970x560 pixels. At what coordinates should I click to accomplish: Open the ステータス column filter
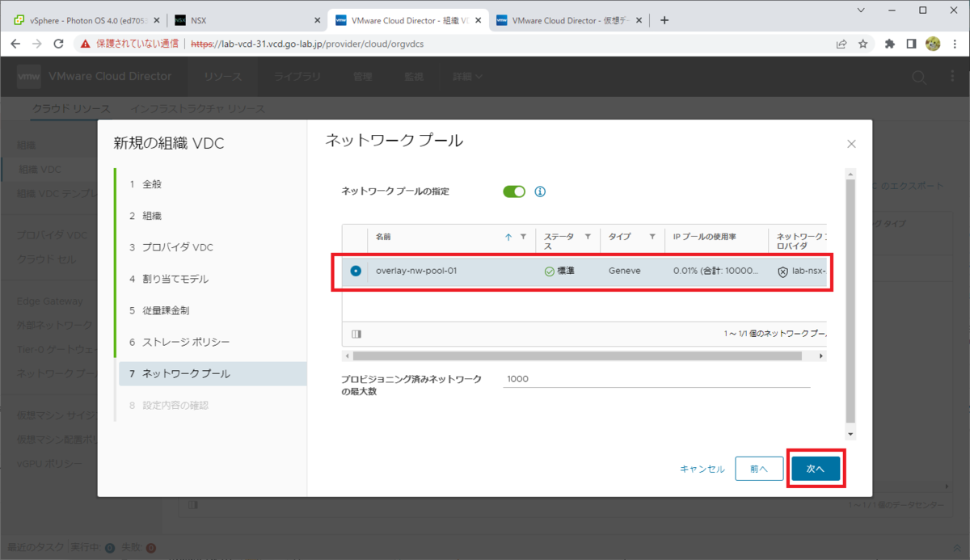click(588, 237)
